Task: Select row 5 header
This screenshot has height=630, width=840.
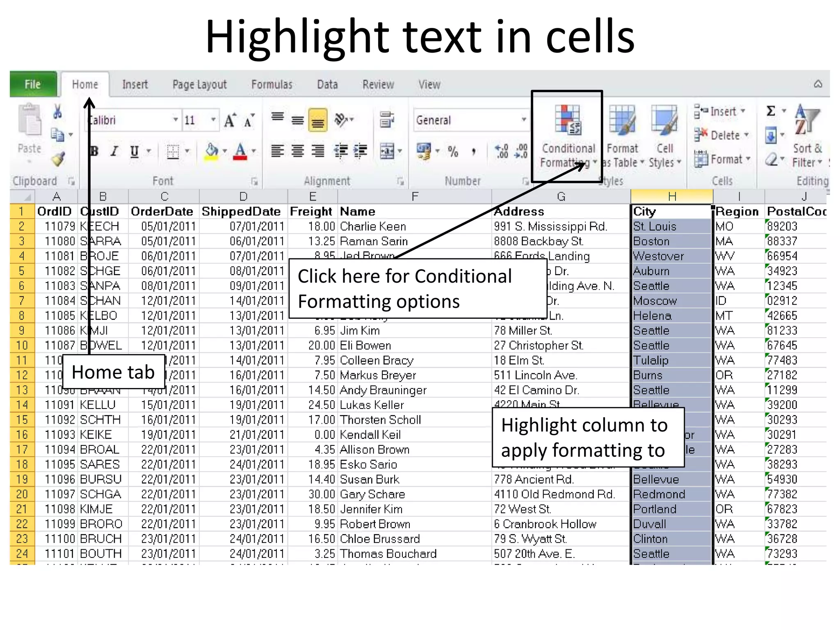Action: (22, 271)
